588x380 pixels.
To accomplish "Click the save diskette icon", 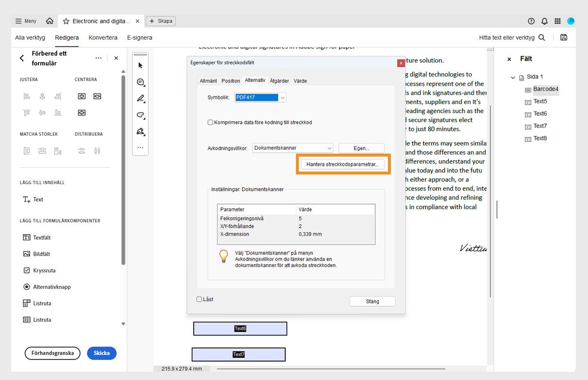I will tap(564, 37).
